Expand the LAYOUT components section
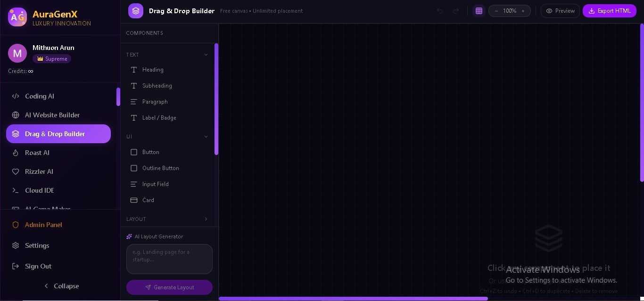644x301 pixels. pos(206,219)
